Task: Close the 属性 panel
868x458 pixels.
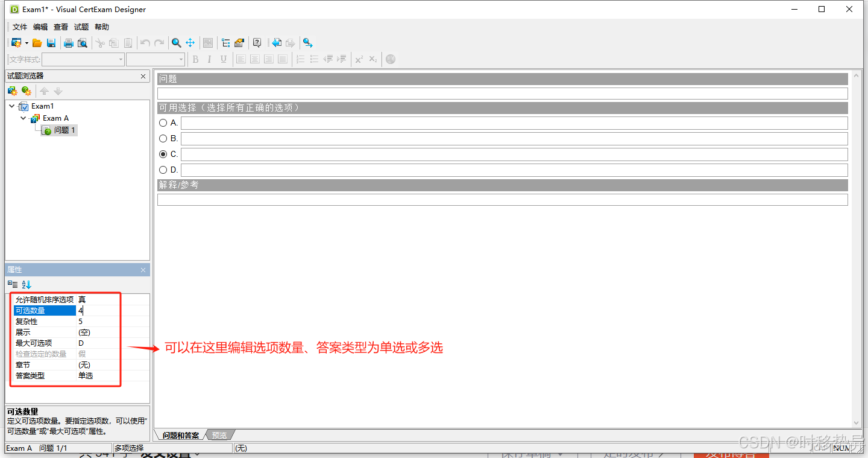Action: (x=143, y=270)
